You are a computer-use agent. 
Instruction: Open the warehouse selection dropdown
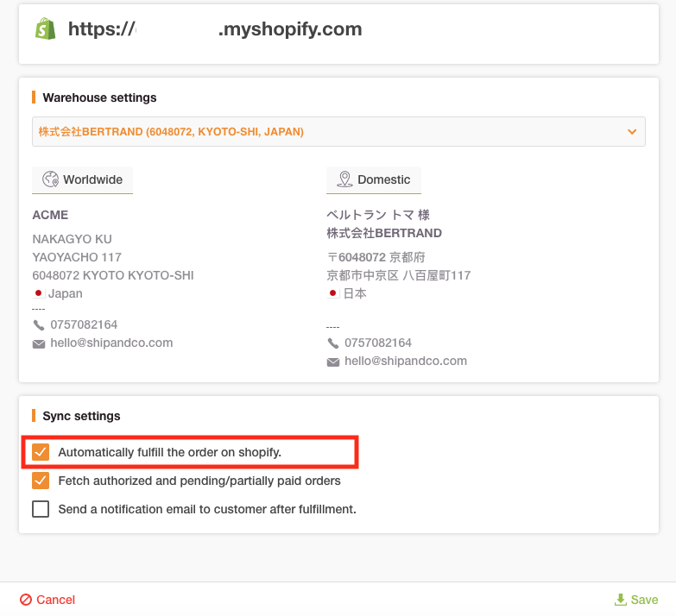click(338, 131)
